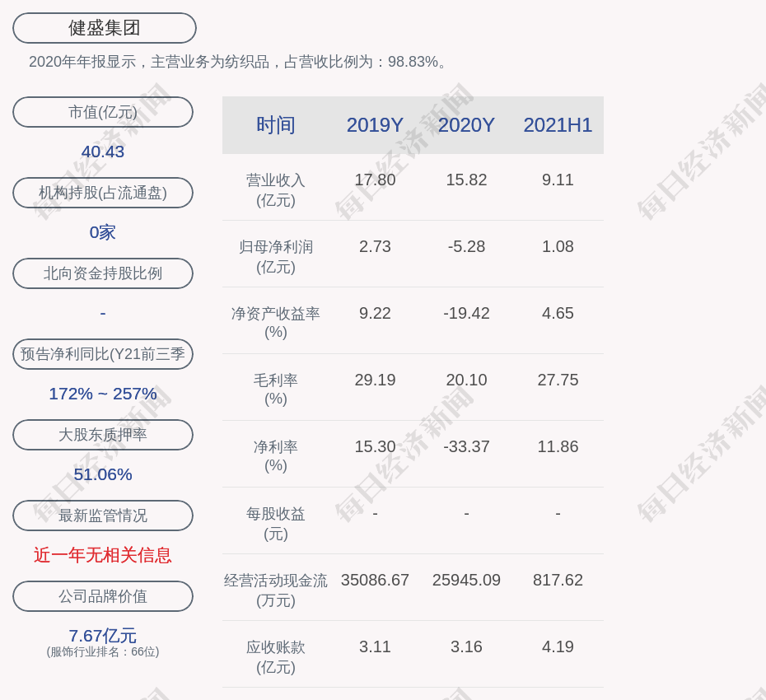The width and height of the screenshot is (766, 700).
Task: Click net profit value 2.73
Action: coord(375,246)
